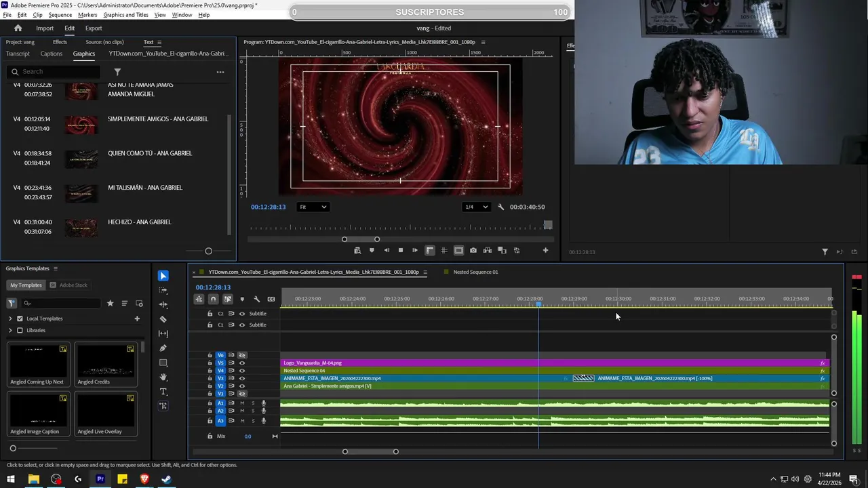868x488 pixels.
Task: Toggle Linked Selection in timeline
Action: 227,299
